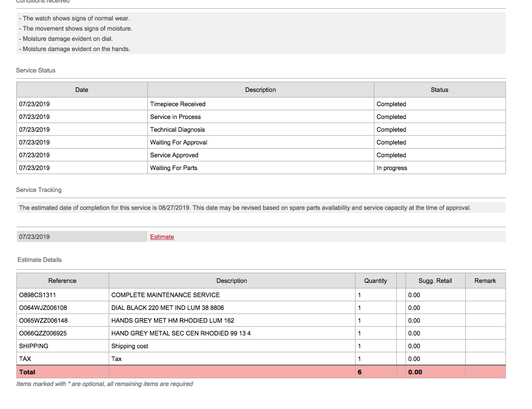The width and height of the screenshot is (532, 409).
Task: Click the Tax row description
Action: 116,359
